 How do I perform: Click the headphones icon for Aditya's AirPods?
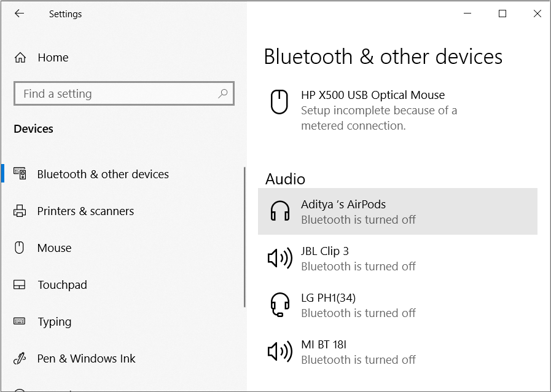(x=279, y=211)
